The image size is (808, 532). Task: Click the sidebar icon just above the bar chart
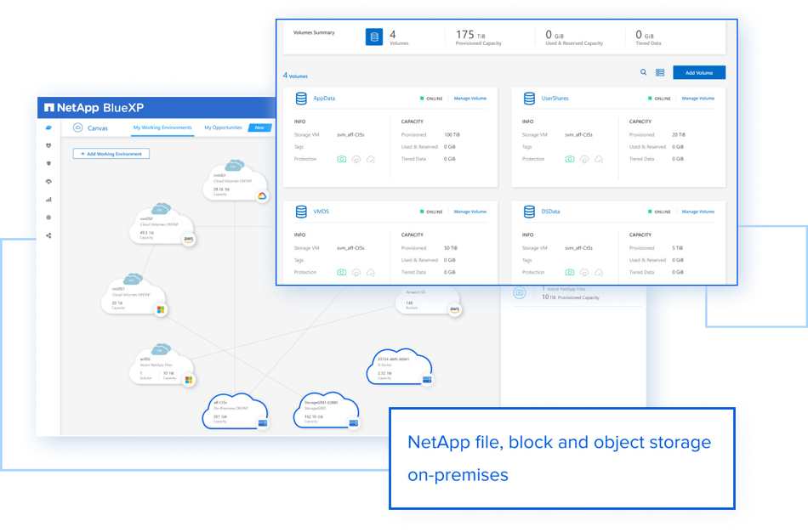(48, 182)
